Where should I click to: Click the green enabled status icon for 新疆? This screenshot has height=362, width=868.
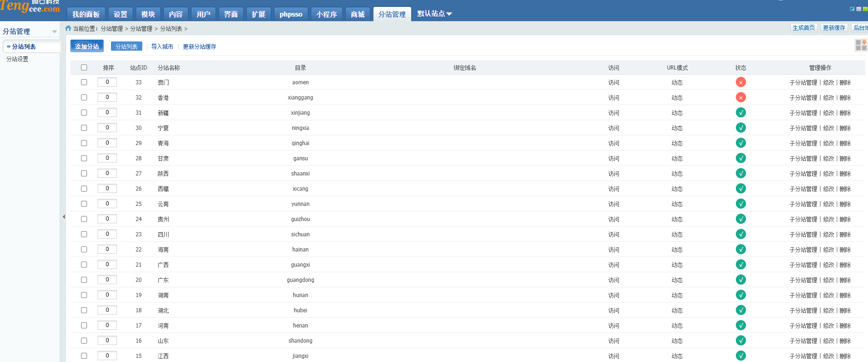[x=740, y=113]
